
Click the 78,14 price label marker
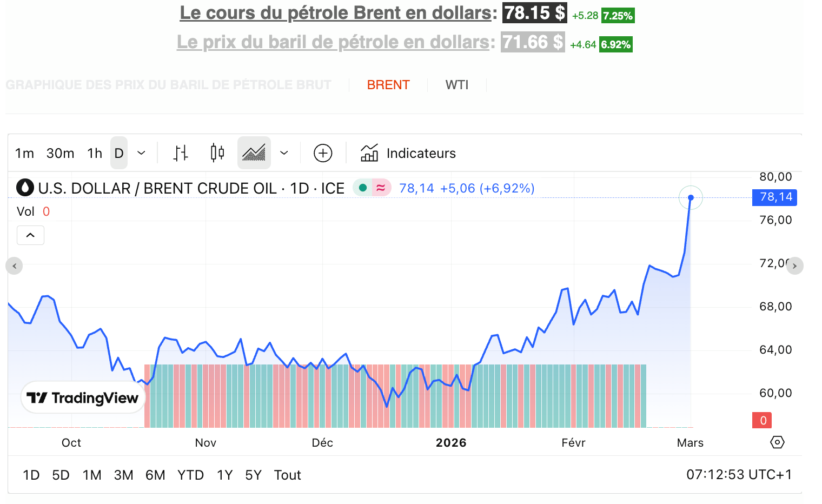774,197
